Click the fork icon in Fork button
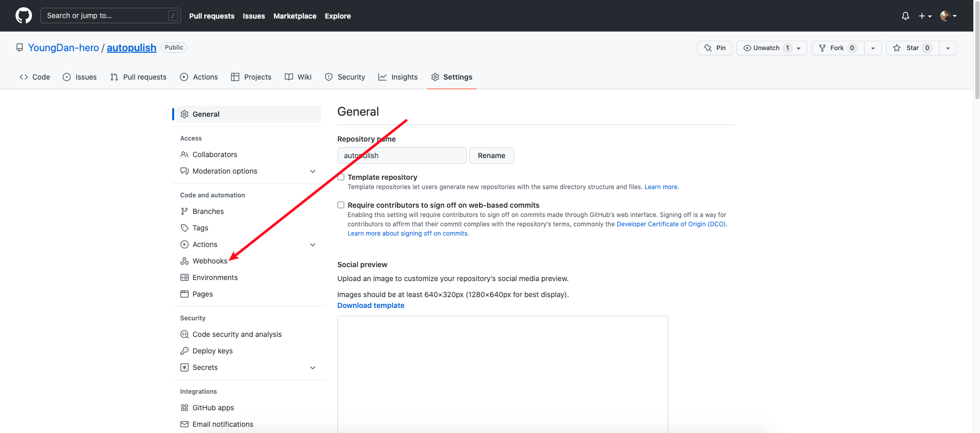 [822, 48]
